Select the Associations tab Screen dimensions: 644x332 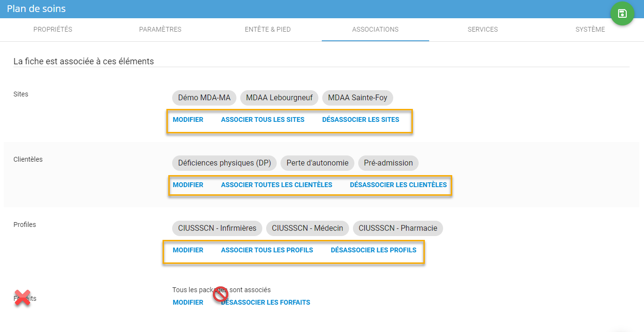click(375, 29)
